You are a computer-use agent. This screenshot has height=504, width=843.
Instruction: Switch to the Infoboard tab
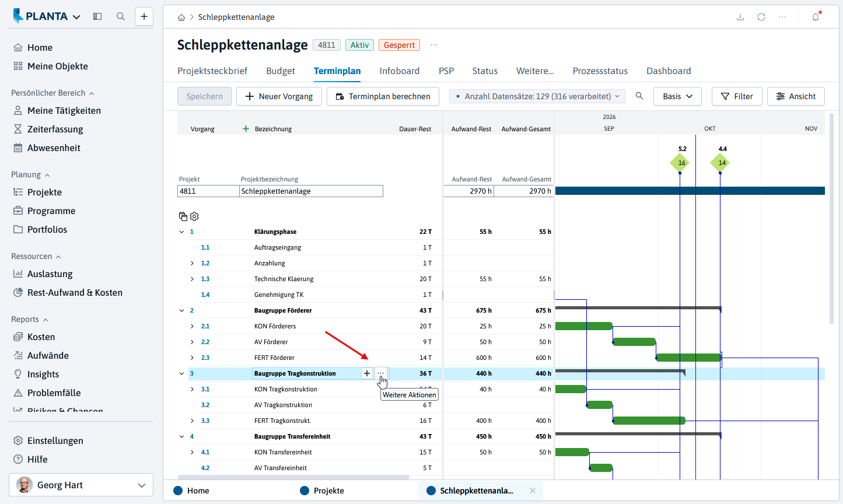(x=400, y=71)
